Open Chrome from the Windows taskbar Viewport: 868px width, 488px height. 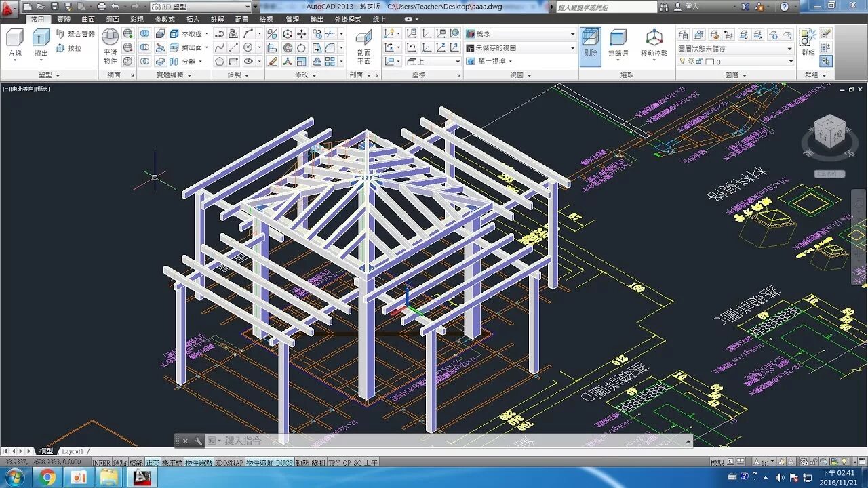click(47, 477)
